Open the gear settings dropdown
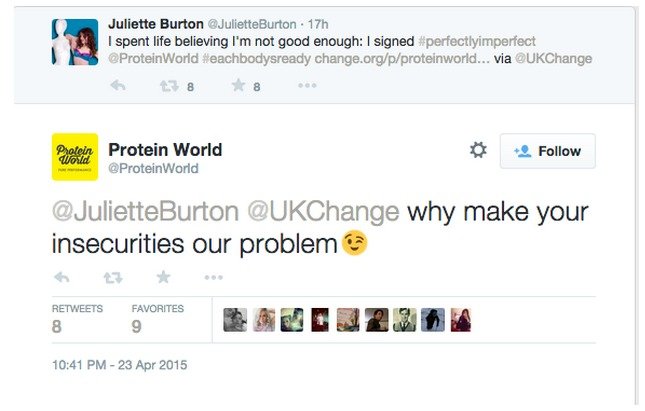This screenshot has height=411, width=645. tap(478, 150)
